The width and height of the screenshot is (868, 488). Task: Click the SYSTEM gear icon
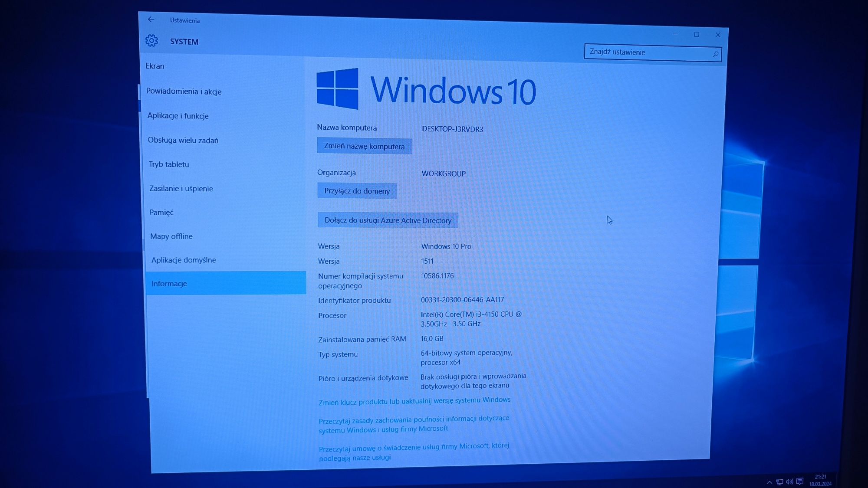click(x=151, y=41)
